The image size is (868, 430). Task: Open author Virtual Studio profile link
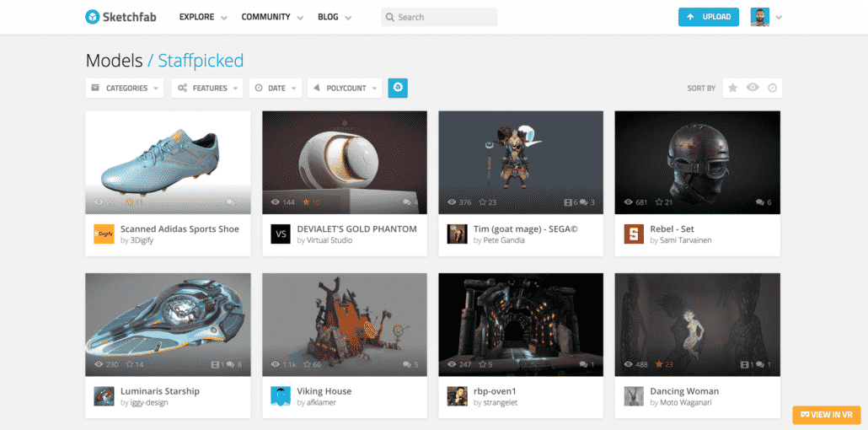click(x=330, y=240)
